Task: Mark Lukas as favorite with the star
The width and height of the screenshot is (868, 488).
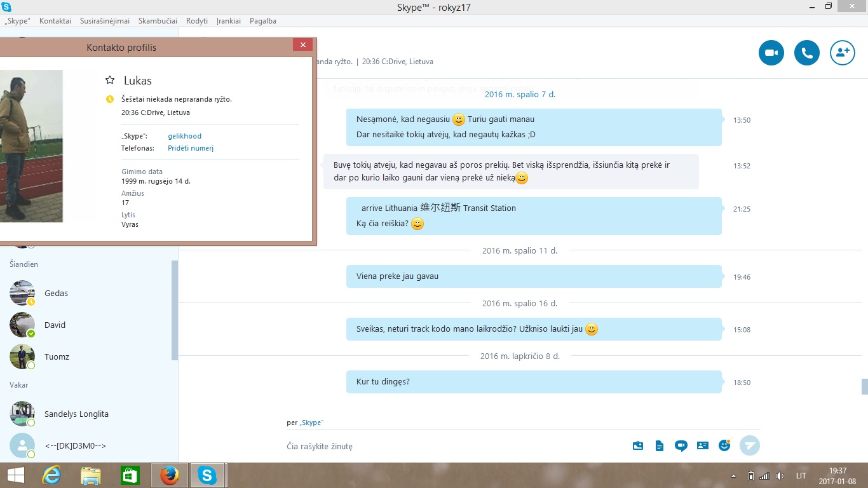Action: pyautogui.click(x=110, y=80)
